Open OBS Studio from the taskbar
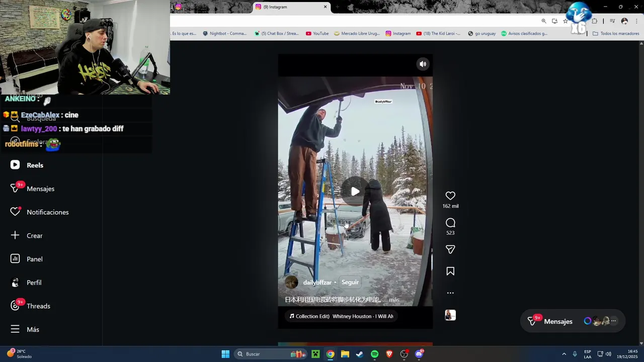This screenshot has width=644, height=362. (x=404, y=354)
